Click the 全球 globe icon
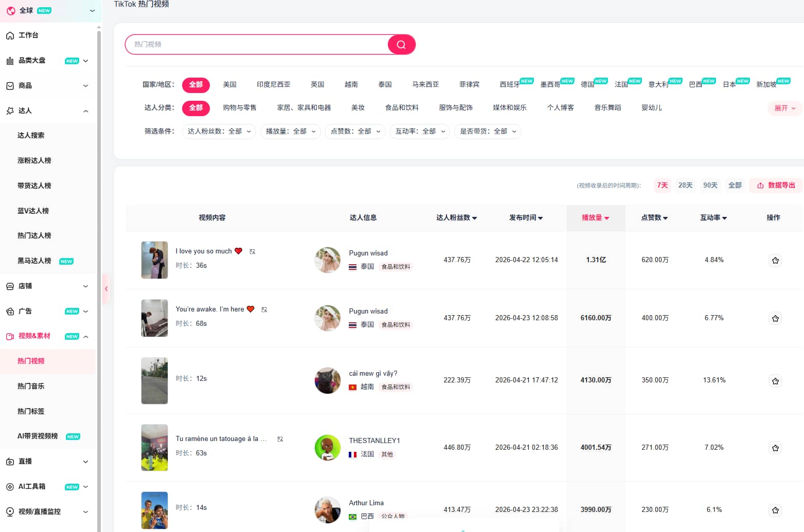The height and width of the screenshot is (532, 804). point(10,10)
